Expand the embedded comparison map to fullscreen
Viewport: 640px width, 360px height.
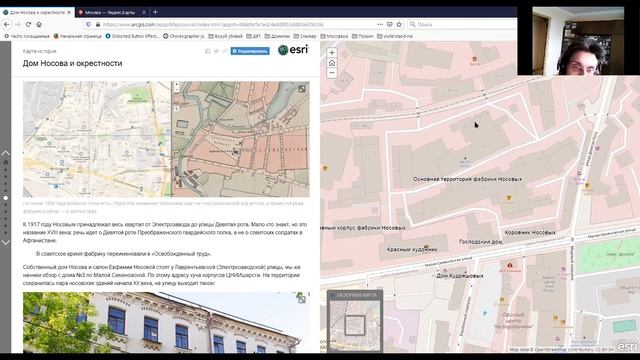(x=302, y=89)
